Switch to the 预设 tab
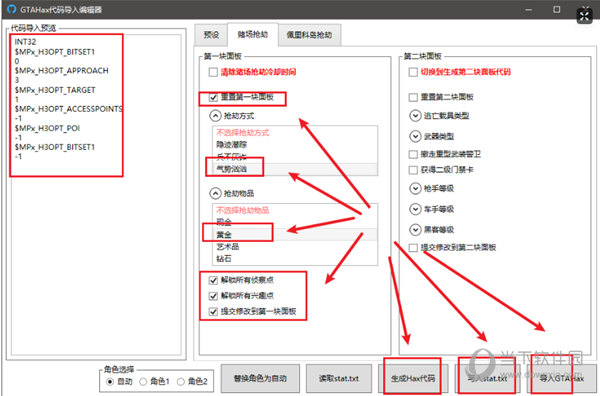This screenshot has width=600, height=396. click(211, 35)
